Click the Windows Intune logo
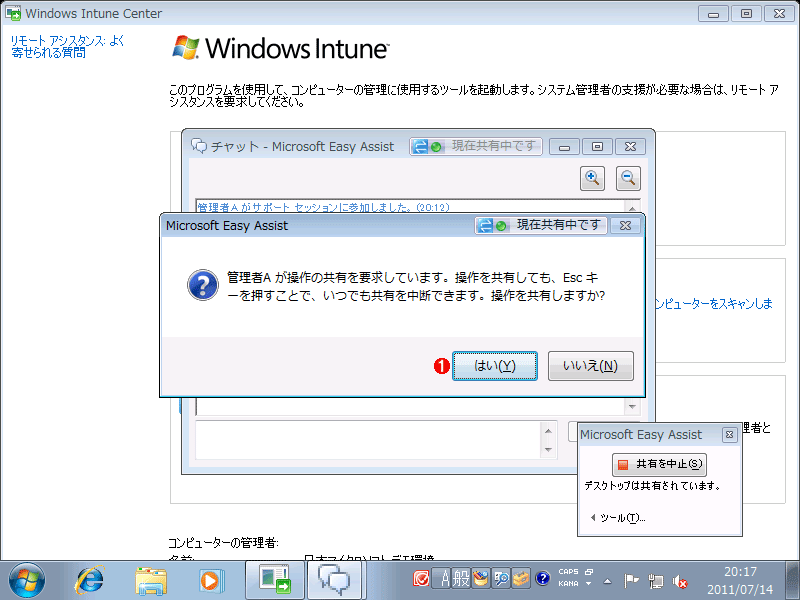The height and width of the screenshot is (600, 800). (x=280, y=48)
